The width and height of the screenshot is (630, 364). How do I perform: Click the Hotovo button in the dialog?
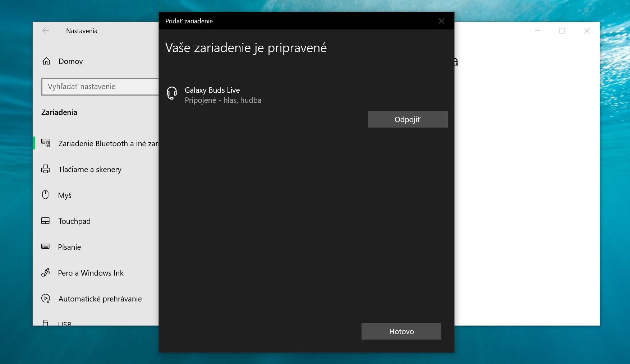[401, 331]
